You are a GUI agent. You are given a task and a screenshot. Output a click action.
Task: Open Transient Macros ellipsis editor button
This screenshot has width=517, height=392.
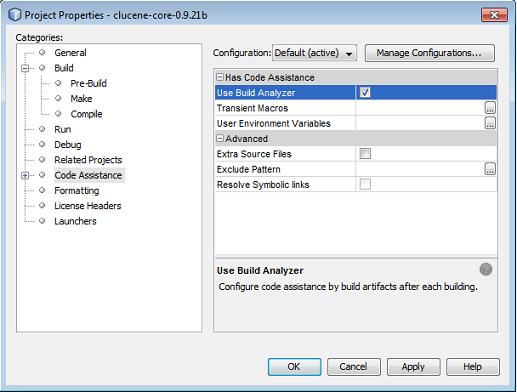point(490,108)
